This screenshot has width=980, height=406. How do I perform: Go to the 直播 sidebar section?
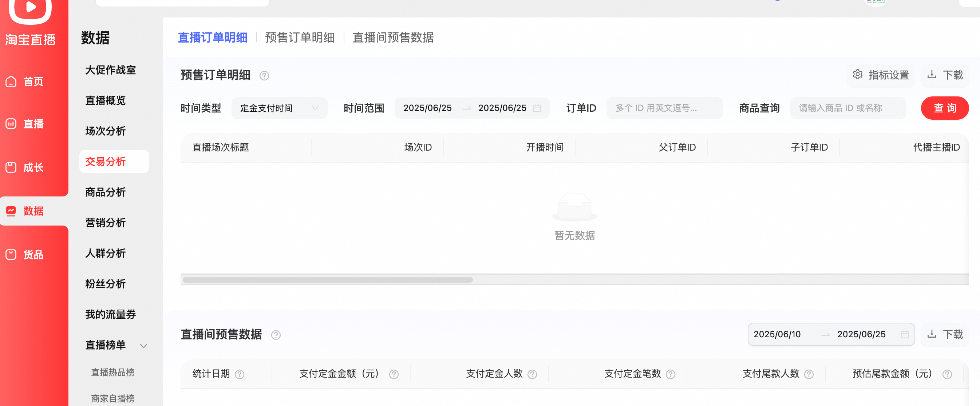pyautogui.click(x=25, y=124)
